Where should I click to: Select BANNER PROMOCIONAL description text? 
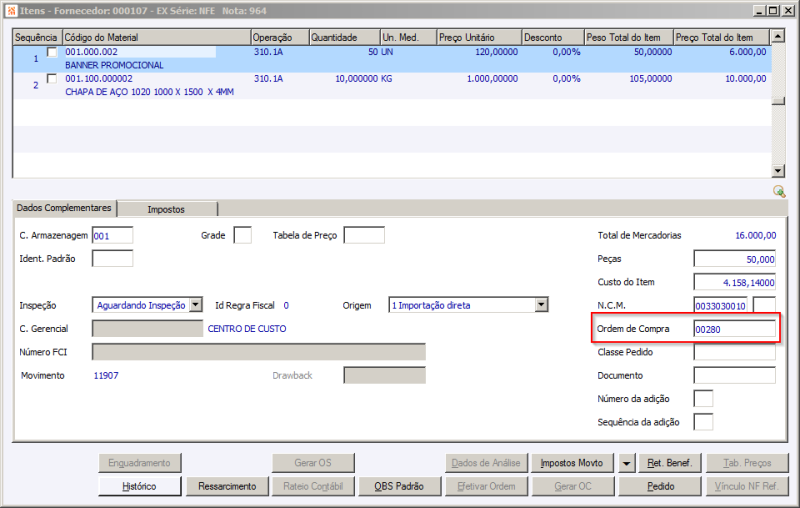pyautogui.click(x=114, y=65)
